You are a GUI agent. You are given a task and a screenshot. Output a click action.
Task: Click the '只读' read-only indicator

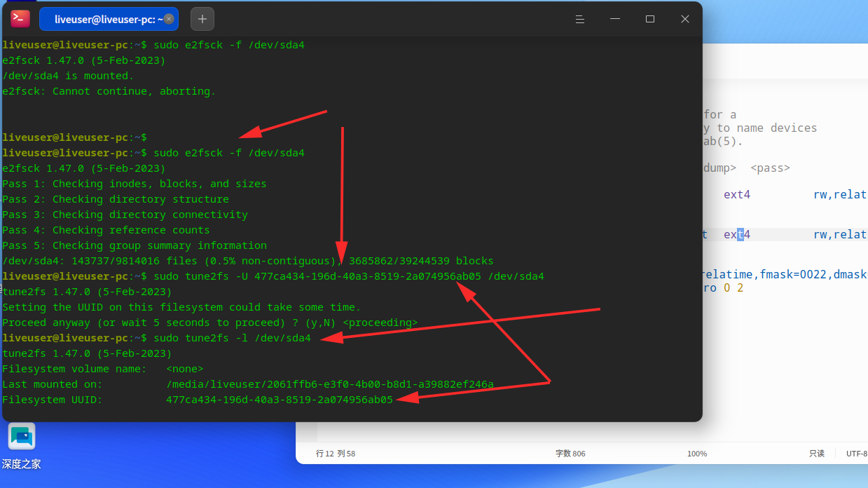click(817, 454)
